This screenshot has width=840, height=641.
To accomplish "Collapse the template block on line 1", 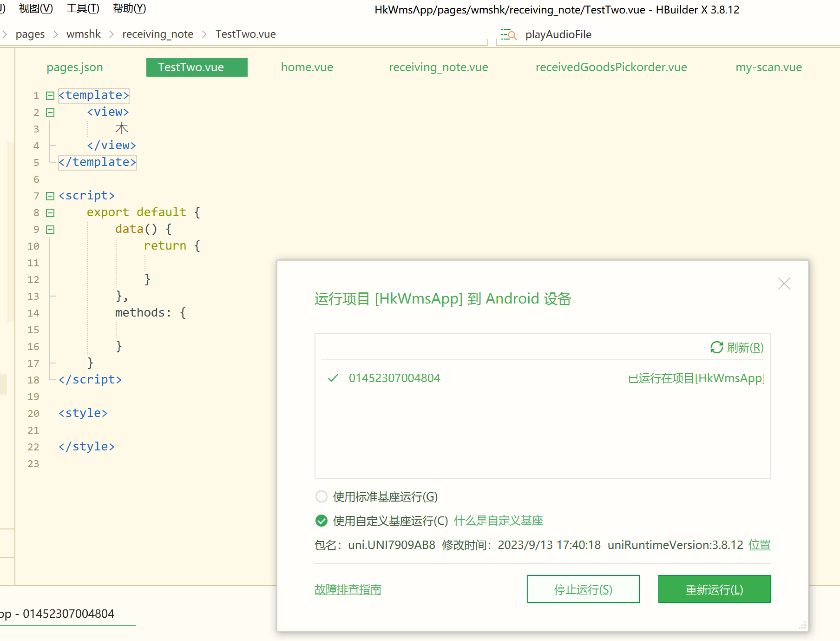I will [x=50, y=96].
